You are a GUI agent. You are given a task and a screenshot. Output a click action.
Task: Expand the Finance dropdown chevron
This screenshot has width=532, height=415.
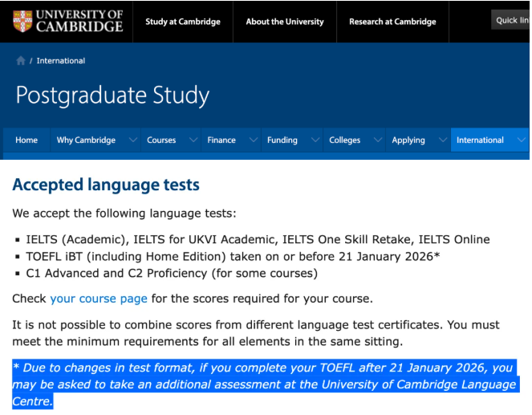click(252, 140)
